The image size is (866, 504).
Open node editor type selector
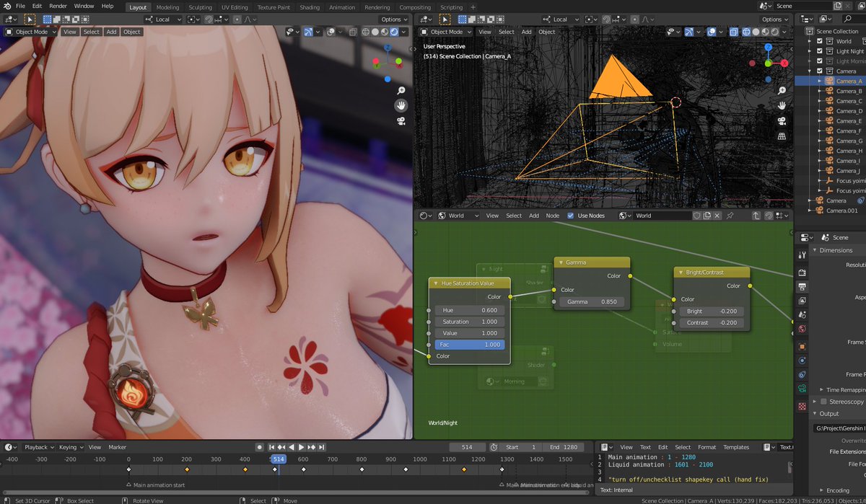click(x=427, y=216)
